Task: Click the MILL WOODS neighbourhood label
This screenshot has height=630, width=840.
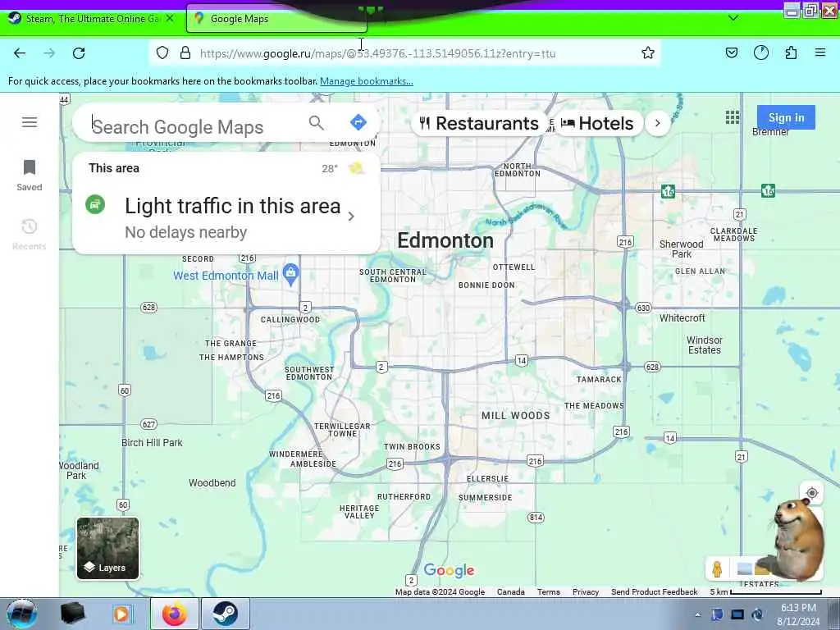Action: [515, 416]
